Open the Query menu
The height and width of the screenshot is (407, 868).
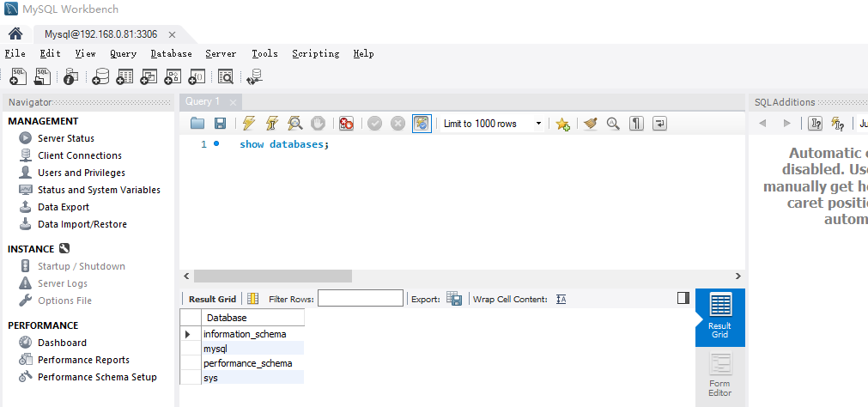[x=123, y=54]
